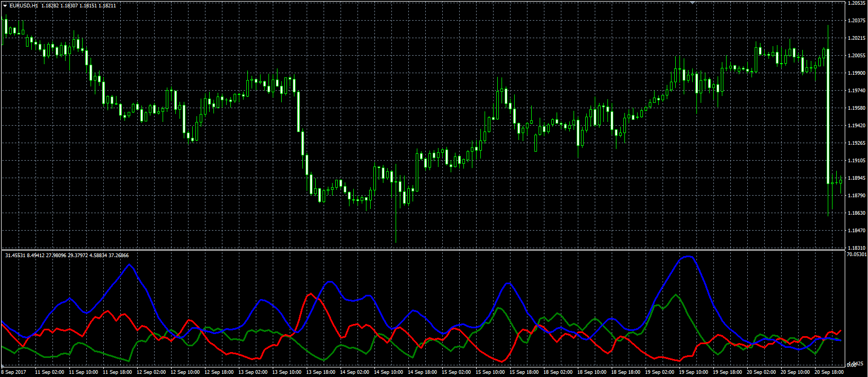The width and height of the screenshot is (868, 377).
Task: Click the OHLC values 1.18282 1.18307 1.18151 1.18211
Action: tap(78, 5)
